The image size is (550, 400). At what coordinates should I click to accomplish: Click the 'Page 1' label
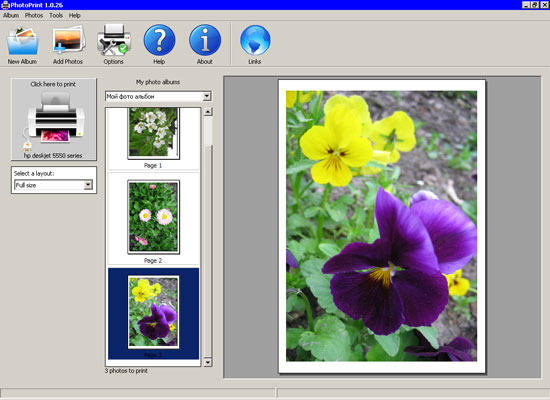153,165
